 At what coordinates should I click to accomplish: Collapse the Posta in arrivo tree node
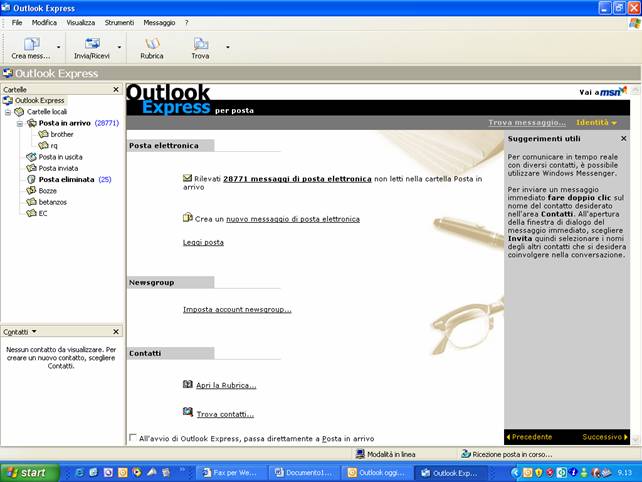(x=20, y=123)
